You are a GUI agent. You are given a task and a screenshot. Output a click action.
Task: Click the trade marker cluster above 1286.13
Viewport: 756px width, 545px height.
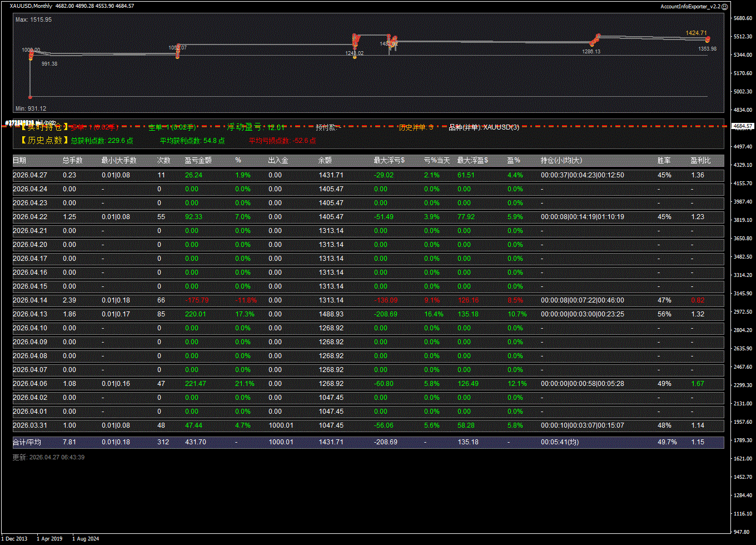point(595,40)
